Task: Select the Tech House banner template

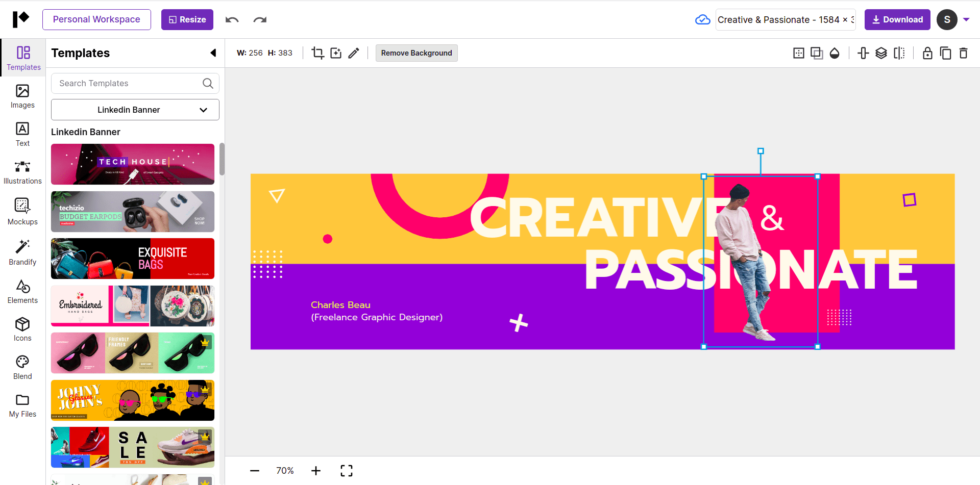Action: pyautogui.click(x=132, y=164)
